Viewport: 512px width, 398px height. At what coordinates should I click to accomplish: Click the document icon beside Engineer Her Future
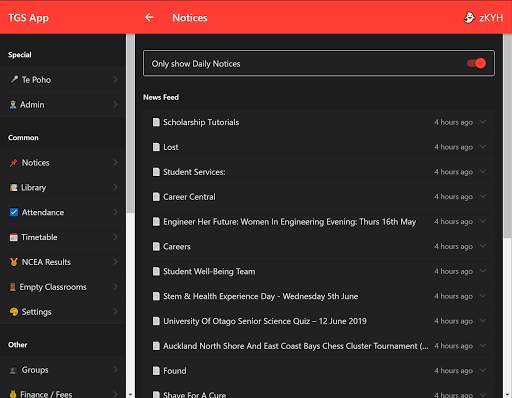tap(156, 222)
